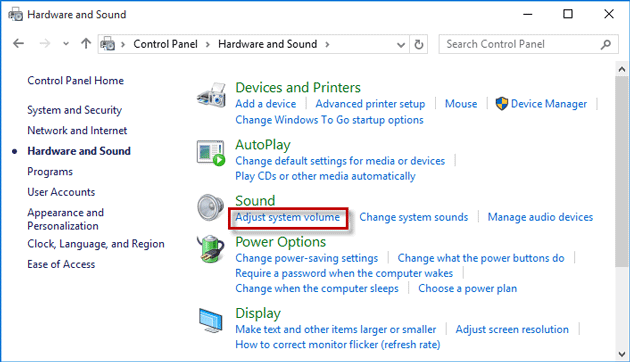Click the Display monitor icon

(x=211, y=320)
